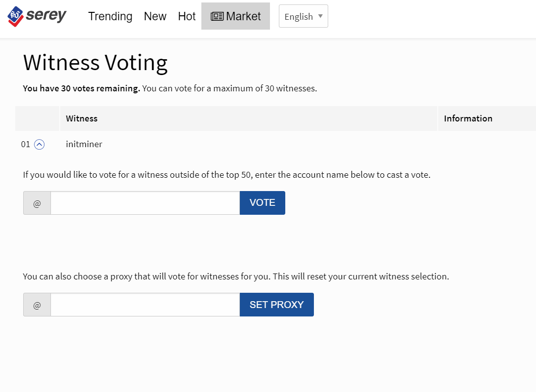Click the Information column header
Viewport: 536px width, 392px height.
click(x=468, y=118)
